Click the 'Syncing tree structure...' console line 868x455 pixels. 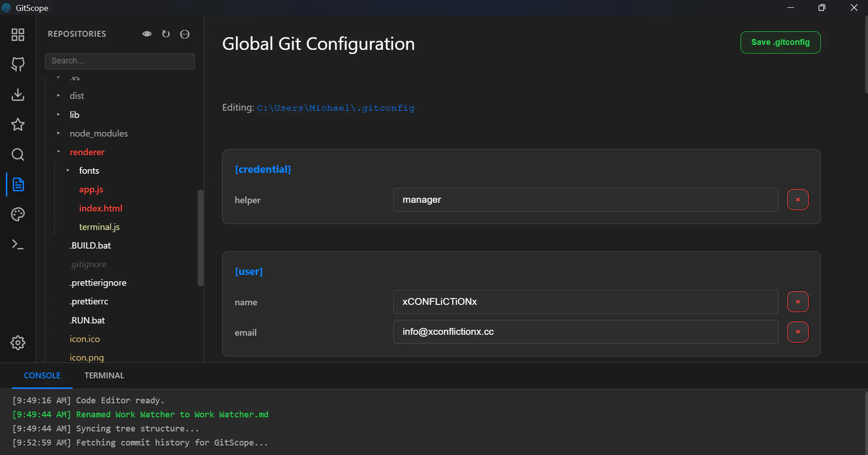106,428
